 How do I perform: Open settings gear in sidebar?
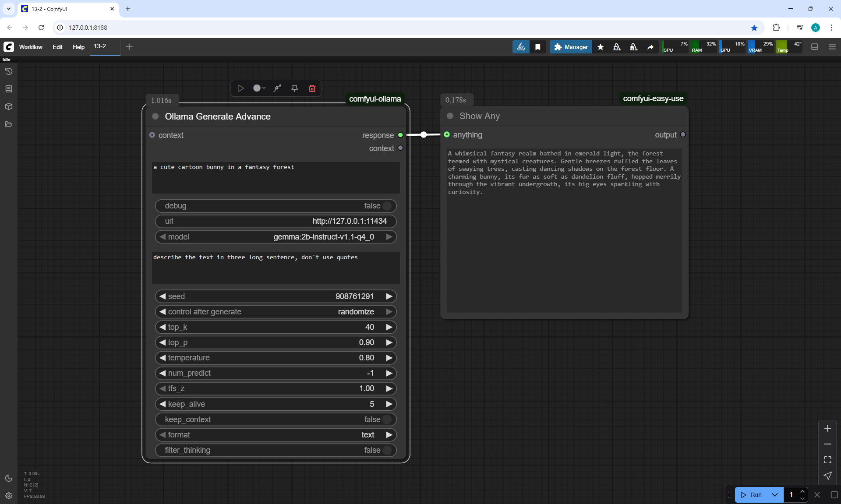(8, 496)
